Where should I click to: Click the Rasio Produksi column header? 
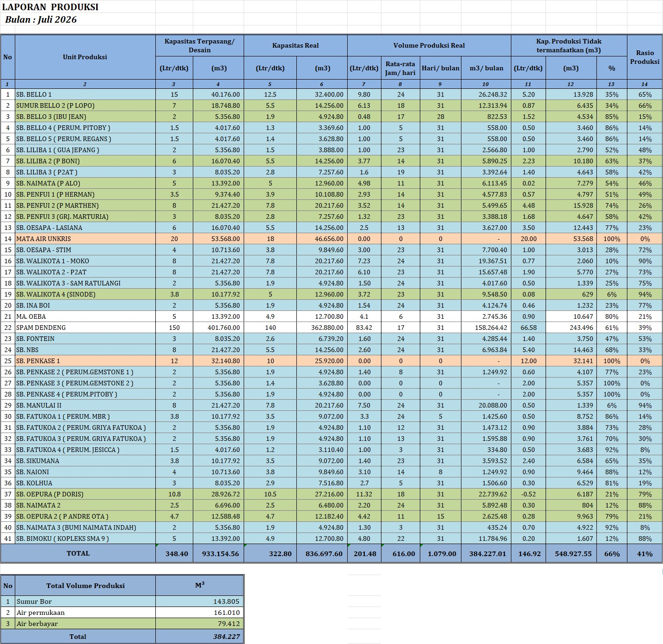coord(645,57)
